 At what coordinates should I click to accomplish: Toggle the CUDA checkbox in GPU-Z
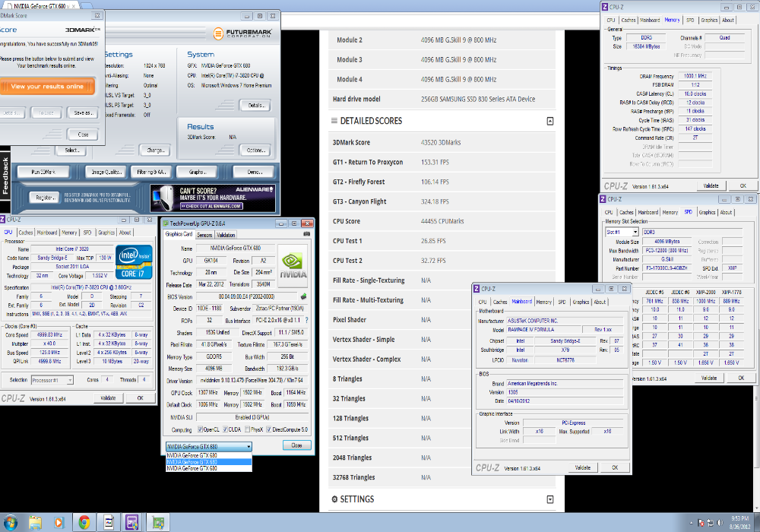(226, 429)
